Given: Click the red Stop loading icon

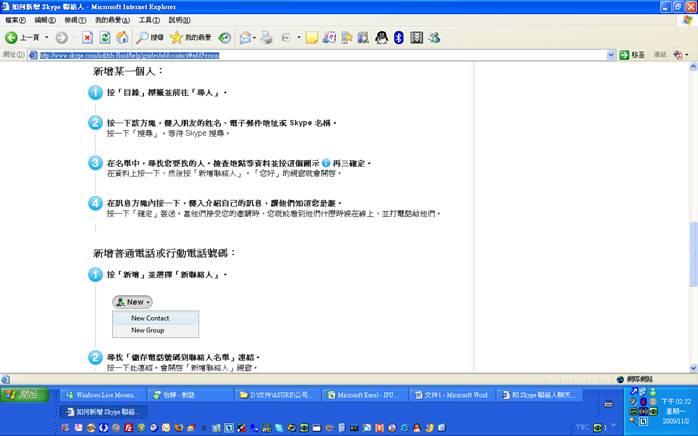Looking at the screenshot, I should 88,38.
